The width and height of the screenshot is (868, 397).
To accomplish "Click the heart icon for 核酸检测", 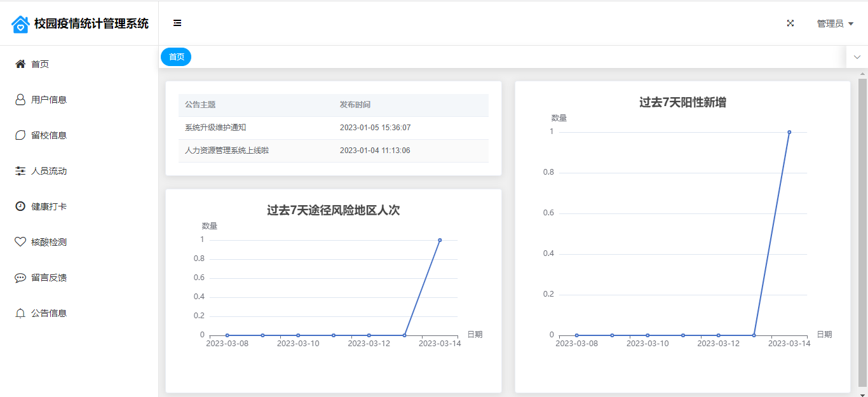I will (20, 242).
